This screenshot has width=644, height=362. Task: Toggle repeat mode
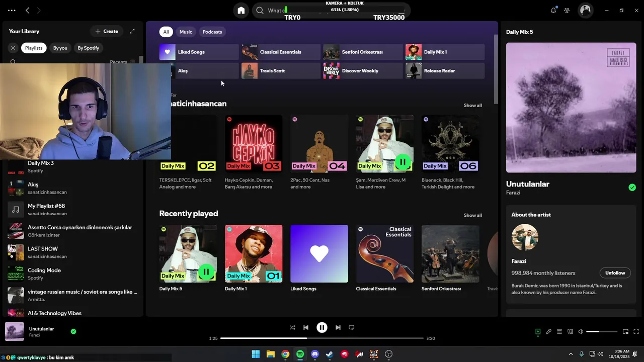[352, 327]
